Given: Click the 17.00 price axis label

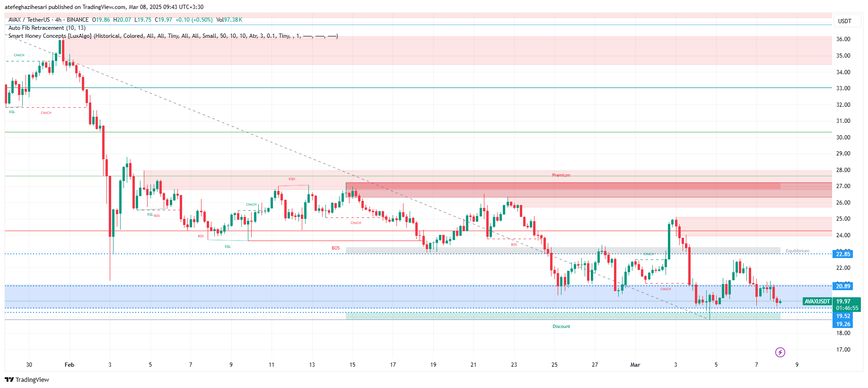Looking at the screenshot, I should pyautogui.click(x=843, y=350).
